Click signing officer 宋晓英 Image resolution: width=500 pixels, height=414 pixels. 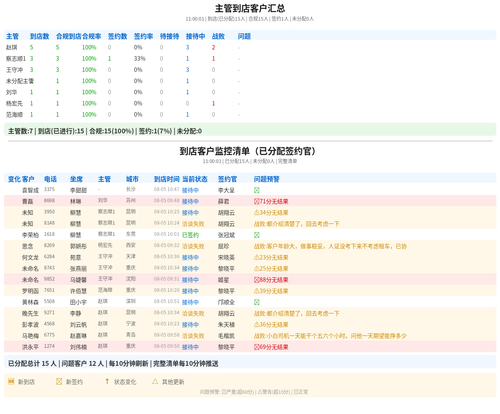click(226, 257)
